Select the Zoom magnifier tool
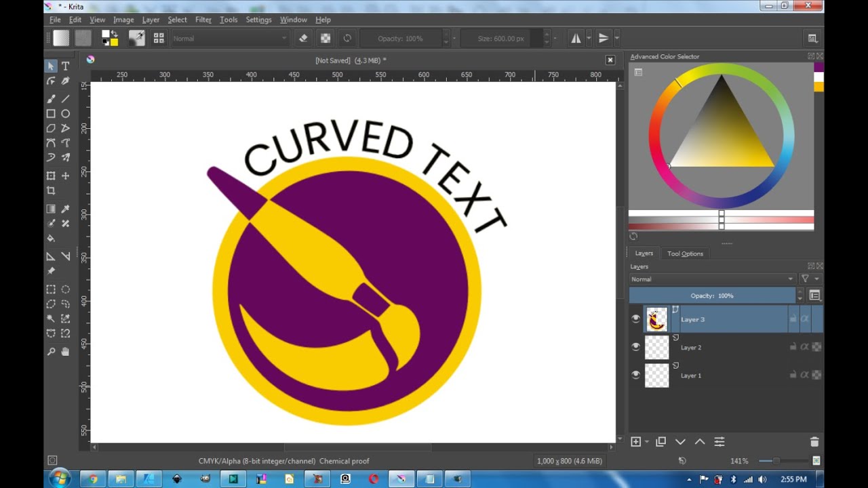The image size is (868, 488). coord(51,352)
